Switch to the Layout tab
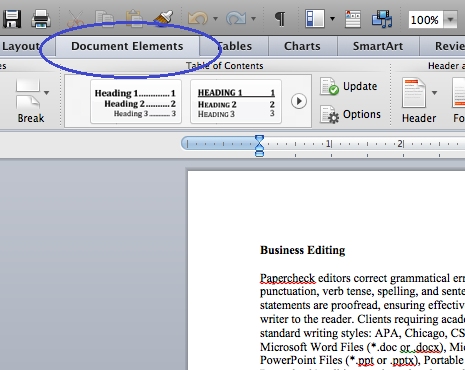Screen dimensions: 465x370 (21, 46)
